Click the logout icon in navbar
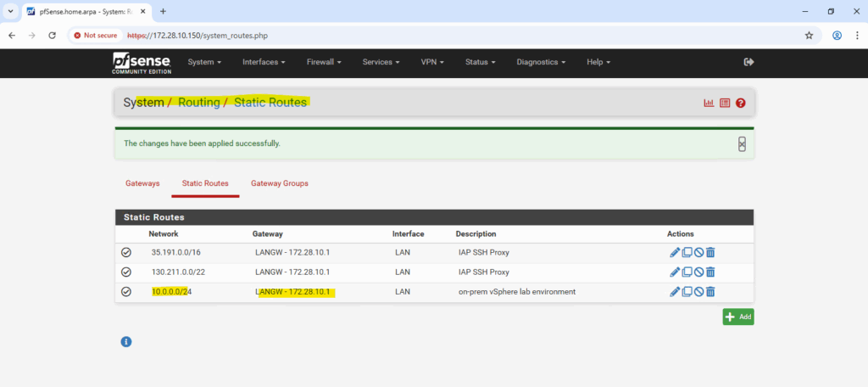Viewport: 868px width, 387px height. click(748, 62)
